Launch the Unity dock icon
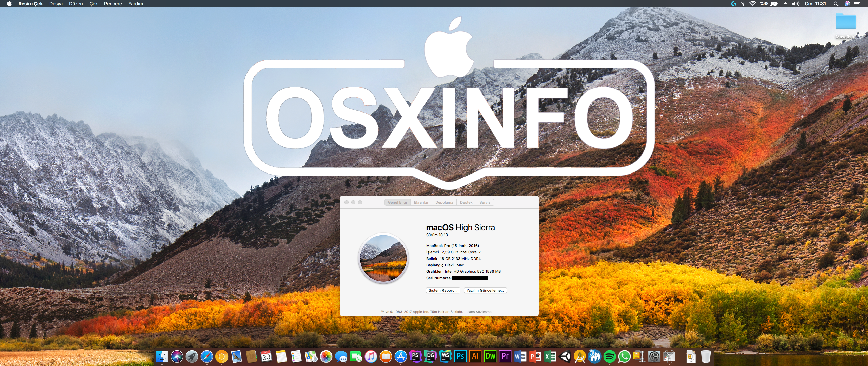 [565, 357]
